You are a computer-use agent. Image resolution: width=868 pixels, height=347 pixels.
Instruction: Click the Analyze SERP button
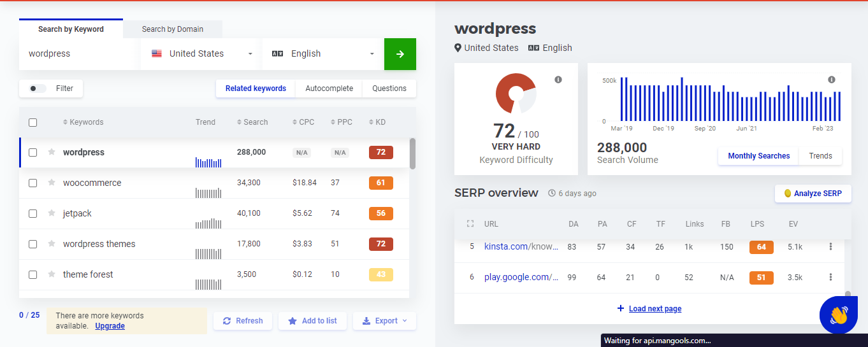click(813, 194)
